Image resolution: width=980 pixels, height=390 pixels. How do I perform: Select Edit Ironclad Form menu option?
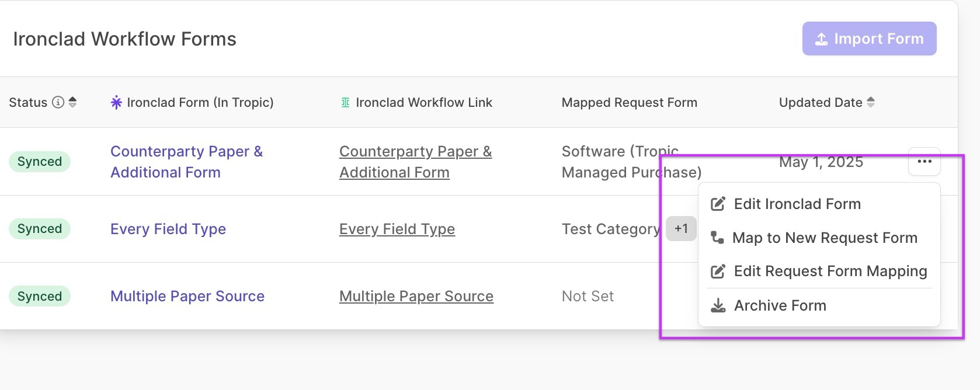coord(797,204)
